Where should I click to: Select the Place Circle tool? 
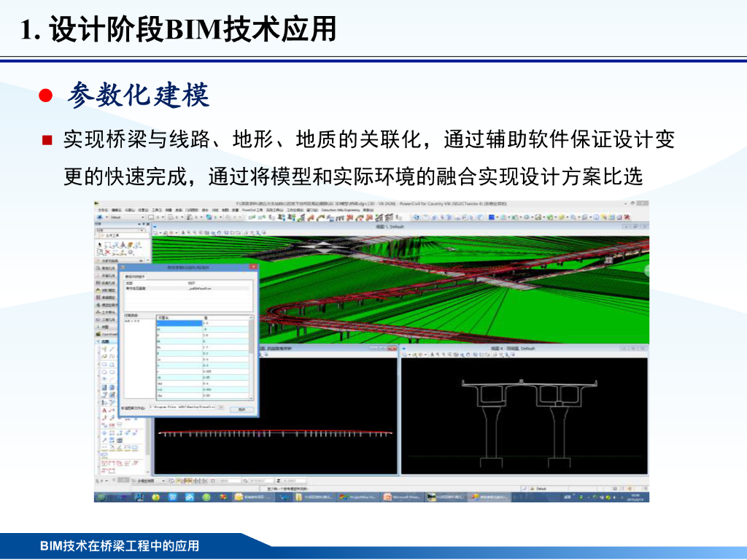(104, 372)
